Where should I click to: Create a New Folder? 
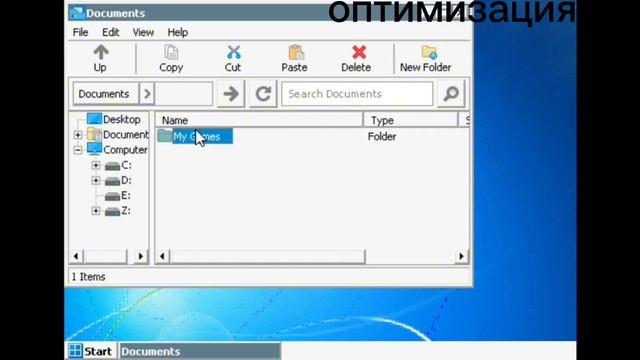click(x=425, y=59)
